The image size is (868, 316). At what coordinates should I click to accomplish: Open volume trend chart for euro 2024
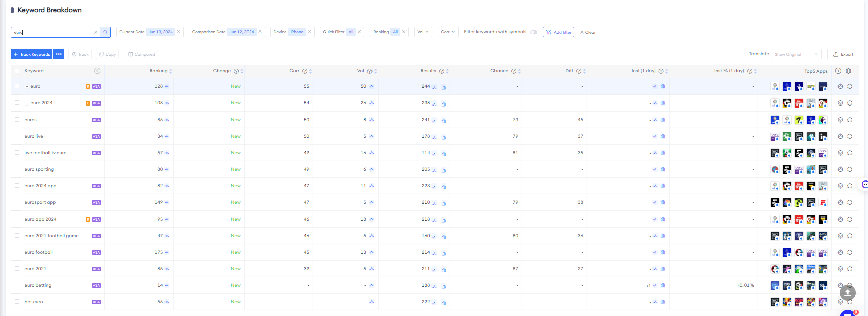coord(371,103)
